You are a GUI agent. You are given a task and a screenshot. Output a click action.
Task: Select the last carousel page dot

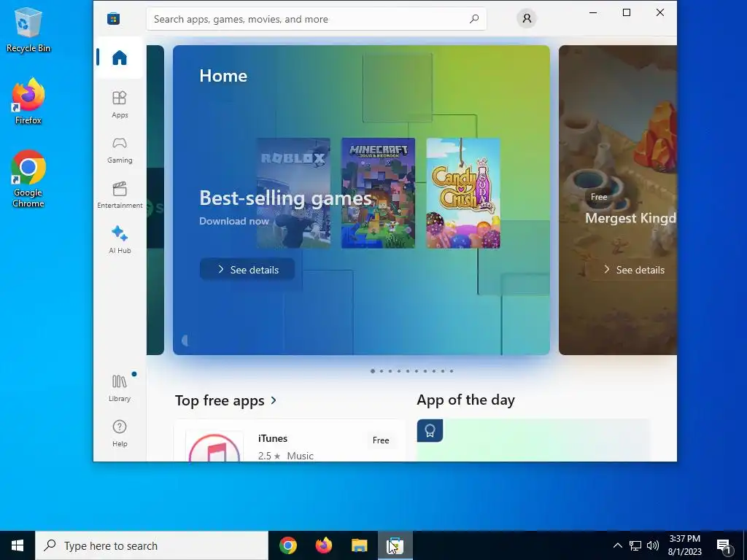(452, 371)
